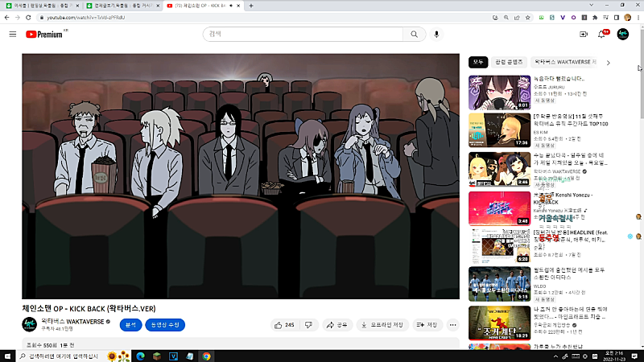Click the main video player
Image resolution: width=644 pixels, height=362 pixels.
(241, 176)
